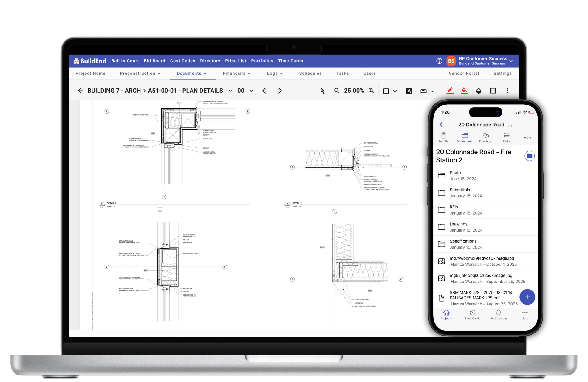588x382 pixels.
Task: Expand the rectangle shape tool dropdown
Action: click(x=395, y=91)
